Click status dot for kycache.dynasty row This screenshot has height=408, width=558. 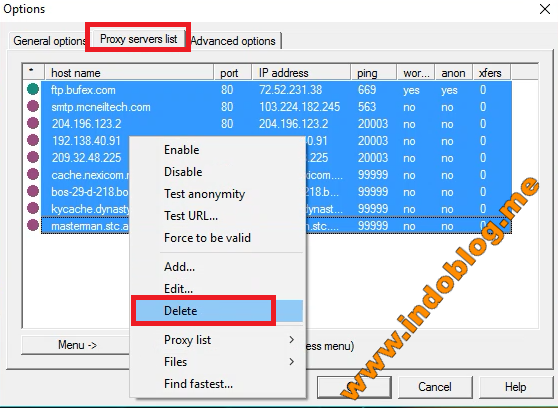[33, 208]
